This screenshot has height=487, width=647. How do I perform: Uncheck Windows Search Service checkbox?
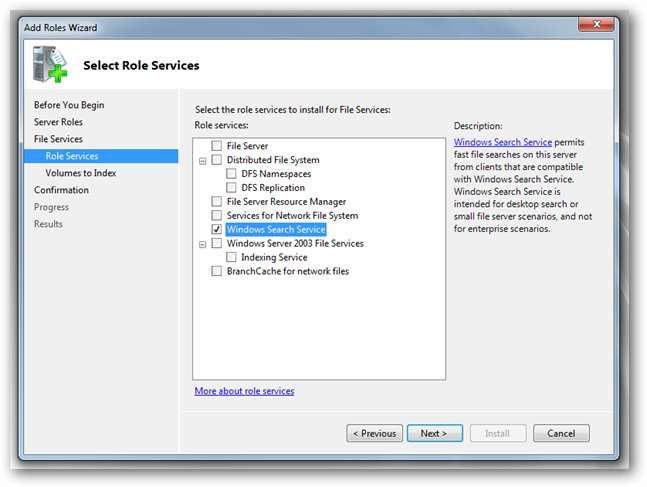coord(216,229)
